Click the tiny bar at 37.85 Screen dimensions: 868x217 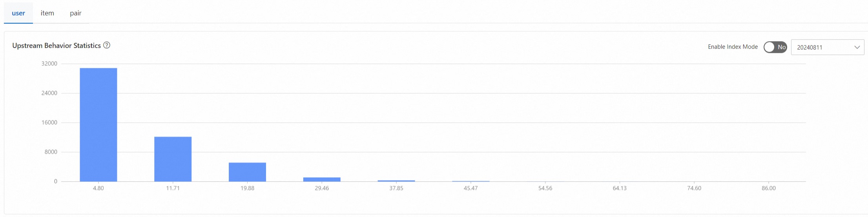click(396, 181)
